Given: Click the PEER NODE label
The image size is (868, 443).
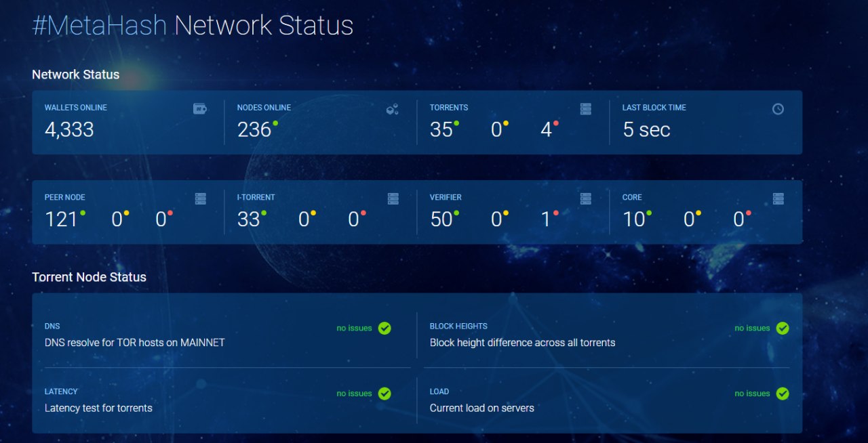Looking at the screenshot, I should tap(65, 198).
